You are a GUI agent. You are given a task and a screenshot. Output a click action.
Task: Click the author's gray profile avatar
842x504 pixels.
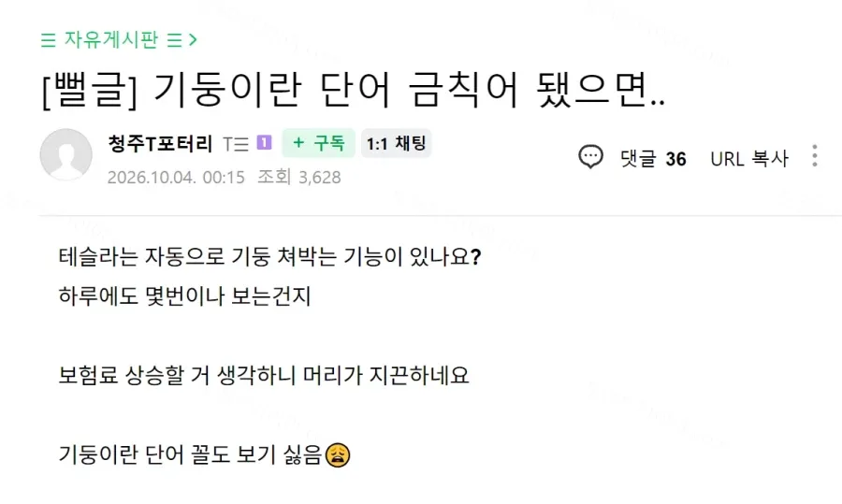point(66,154)
